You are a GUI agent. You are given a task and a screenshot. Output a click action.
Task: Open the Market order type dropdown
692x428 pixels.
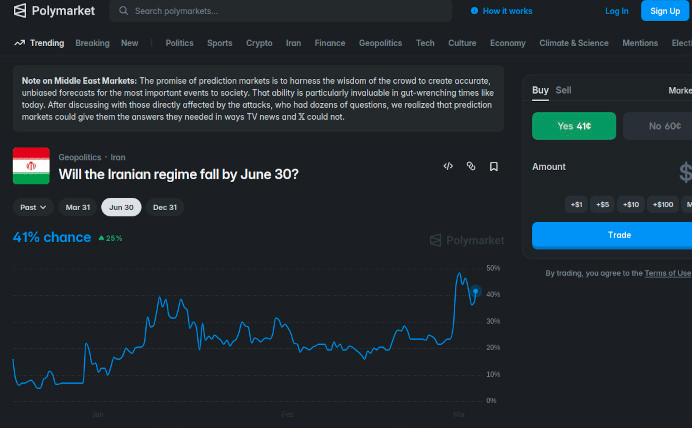pos(680,91)
